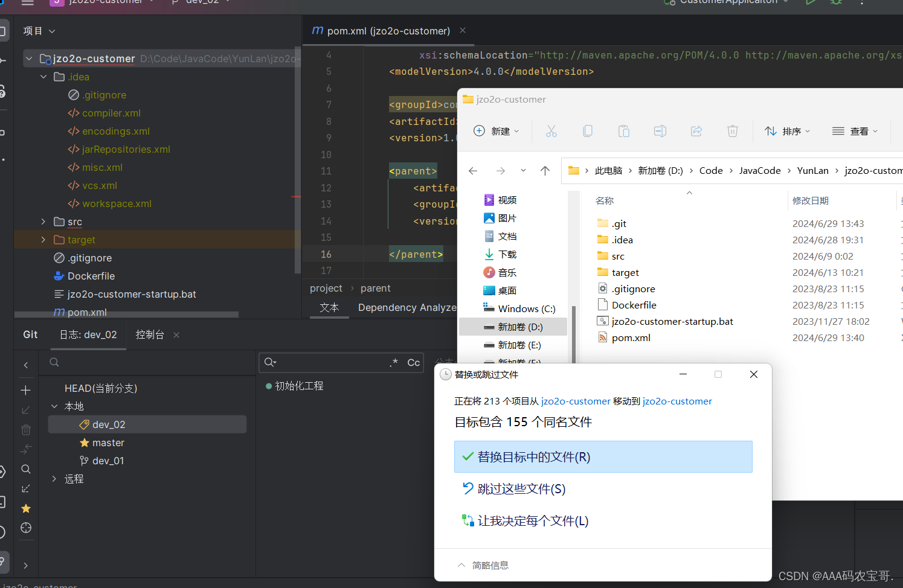
Task: Click the magnifier icon in Git left toolbar
Action: coord(25,469)
